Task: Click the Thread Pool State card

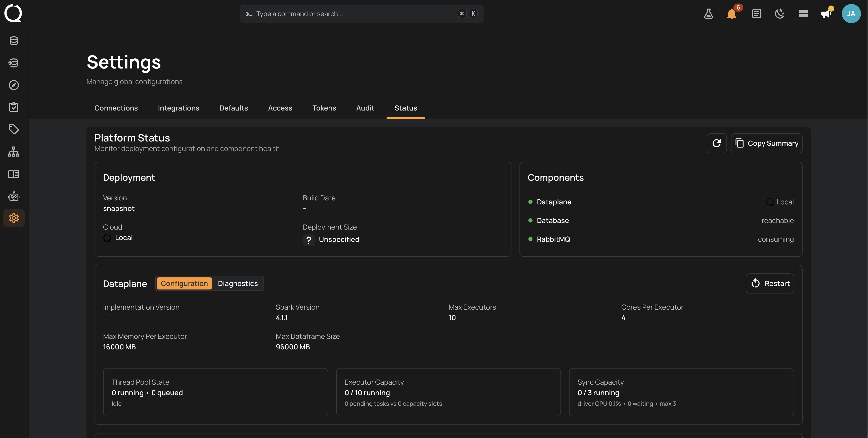Action: (x=215, y=392)
